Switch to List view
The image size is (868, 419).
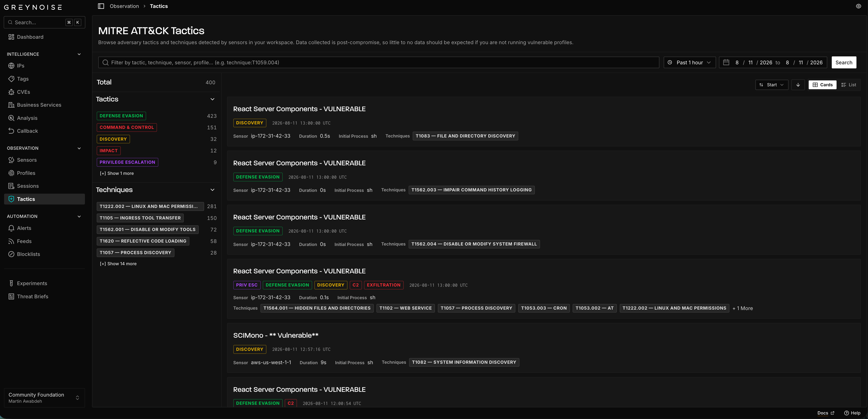849,85
